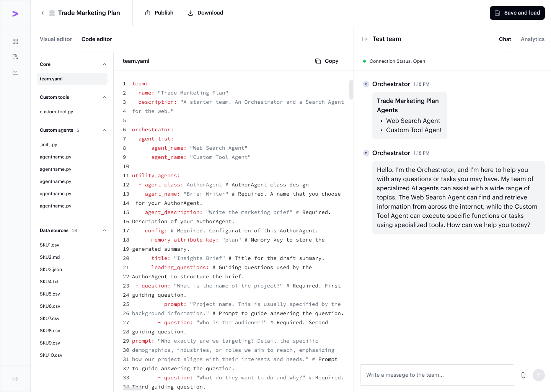The height and width of the screenshot is (392, 551).
Task: Click first Orchestrator message avatar icon
Action: coord(366,84)
